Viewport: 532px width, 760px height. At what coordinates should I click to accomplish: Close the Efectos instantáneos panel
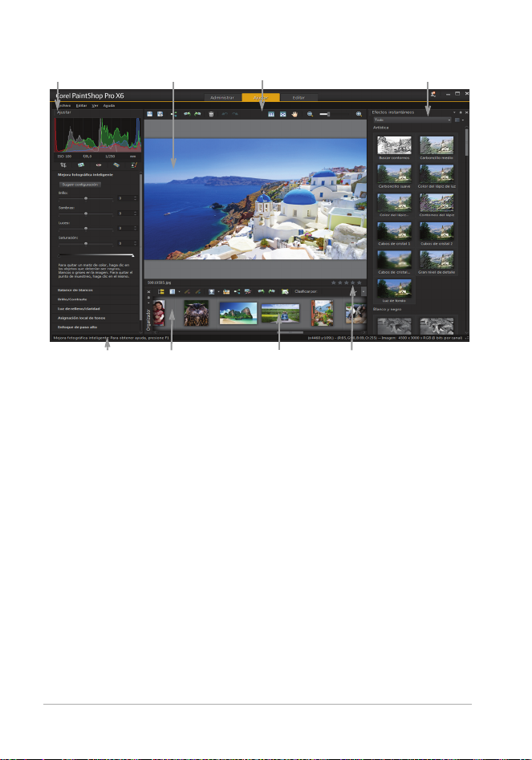point(466,112)
